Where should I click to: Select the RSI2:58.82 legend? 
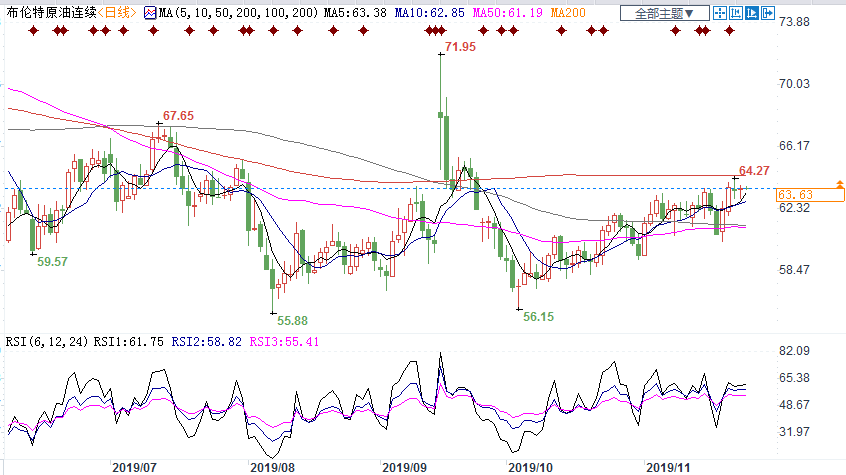[207, 342]
